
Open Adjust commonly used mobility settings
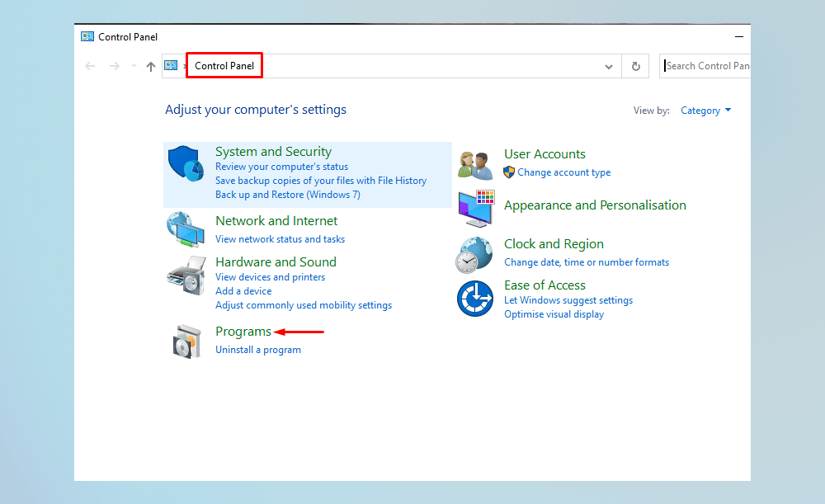tap(304, 305)
